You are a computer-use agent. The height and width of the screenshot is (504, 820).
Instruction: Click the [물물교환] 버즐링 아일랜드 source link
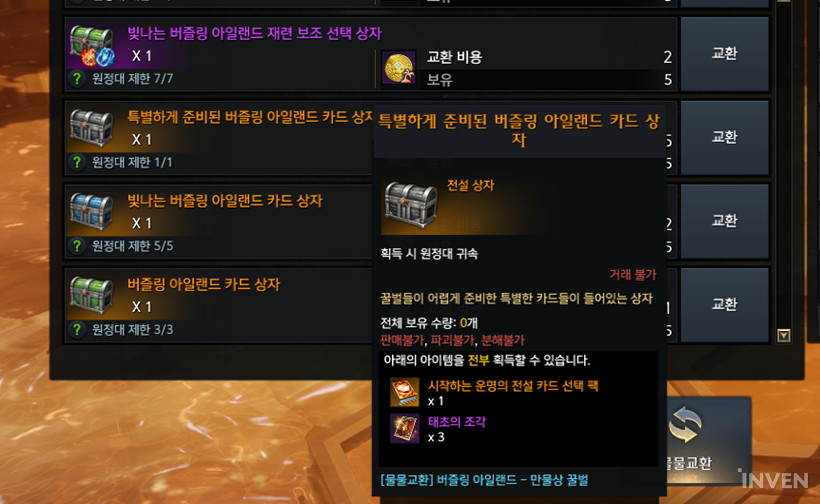pos(484,480)
